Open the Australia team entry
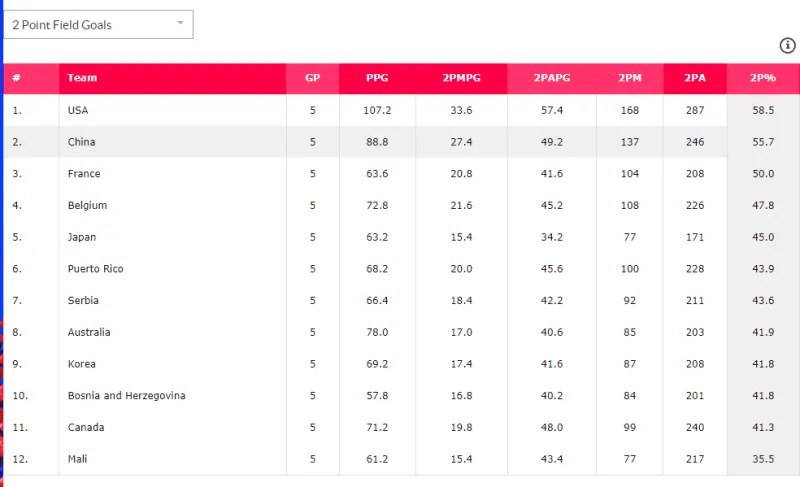Viewport: 800px width, 487px height. click(89, 332)
